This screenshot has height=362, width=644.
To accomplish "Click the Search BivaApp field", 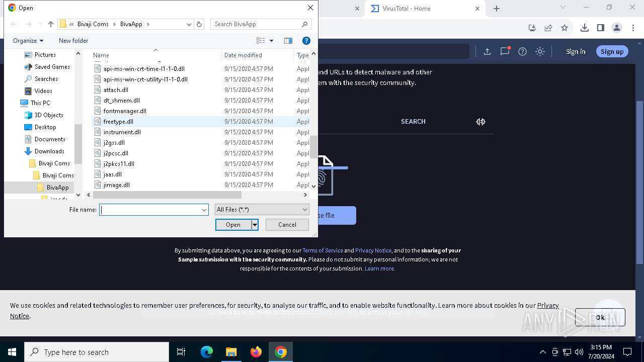I will pyautogui.click(x=256, y=24).
